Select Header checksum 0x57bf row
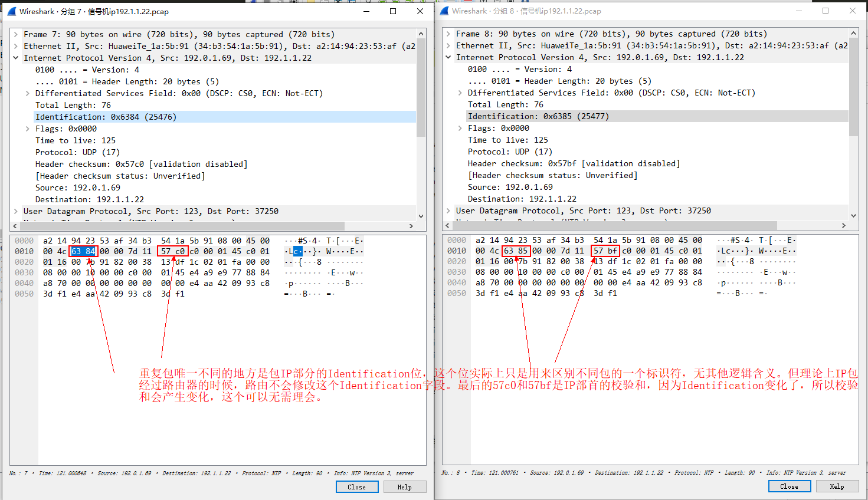Image resolution: width=868 pixels, height=500 pixels. pos(574,163)
